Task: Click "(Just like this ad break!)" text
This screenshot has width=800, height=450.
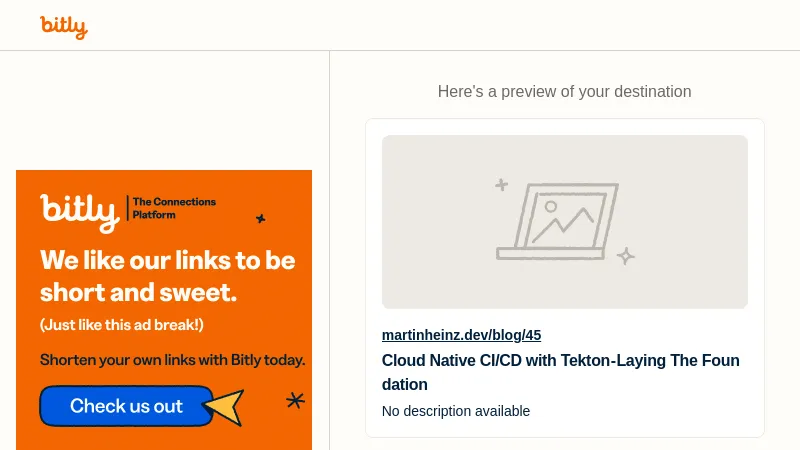Action: pos(122,325)
